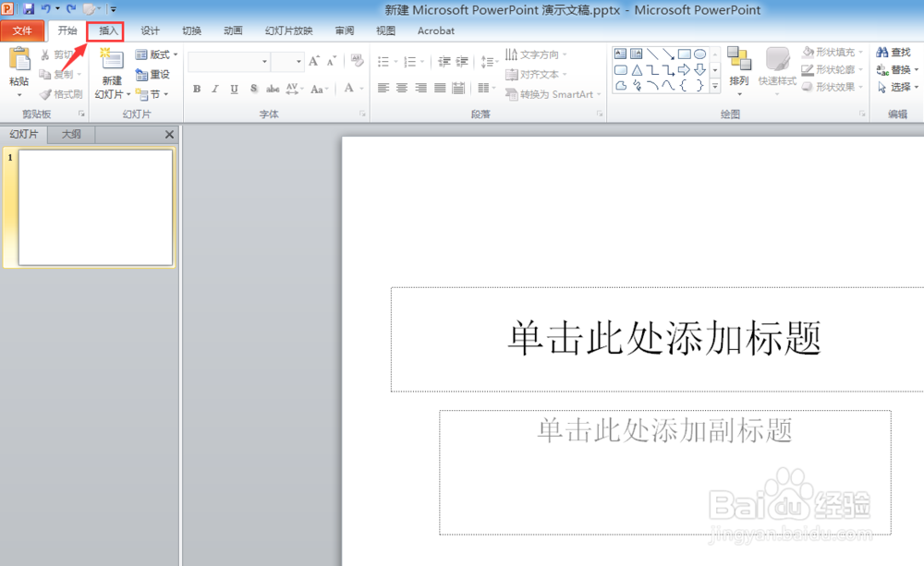Click the font color swatch
This screenshot has width=924, height=566.
click(x=347, y=89)
